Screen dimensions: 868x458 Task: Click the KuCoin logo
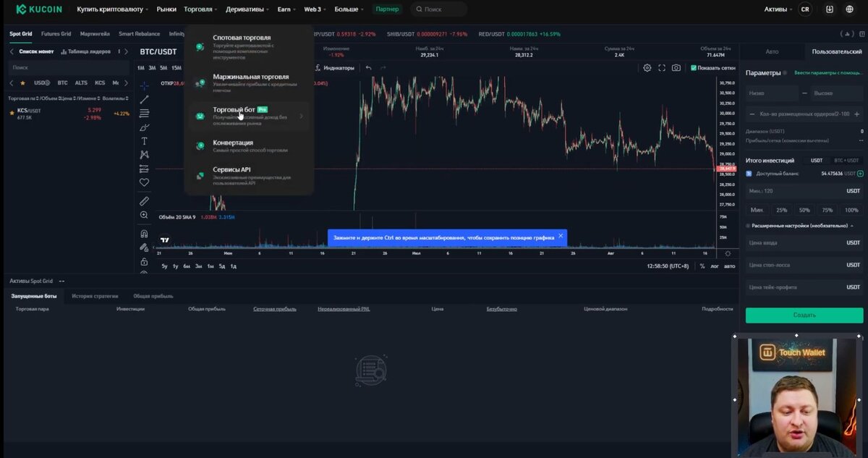[39, 9]
